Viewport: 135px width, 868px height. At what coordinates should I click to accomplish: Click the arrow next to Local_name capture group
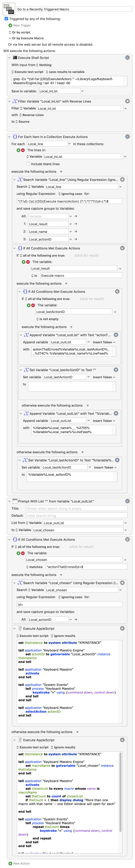tap(76, 231)
